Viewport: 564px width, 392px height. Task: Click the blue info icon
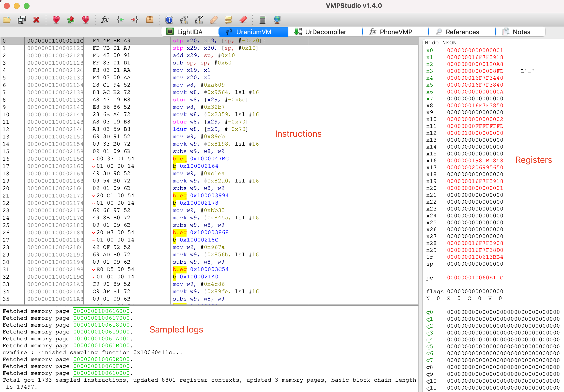click(x=169, y=19)
